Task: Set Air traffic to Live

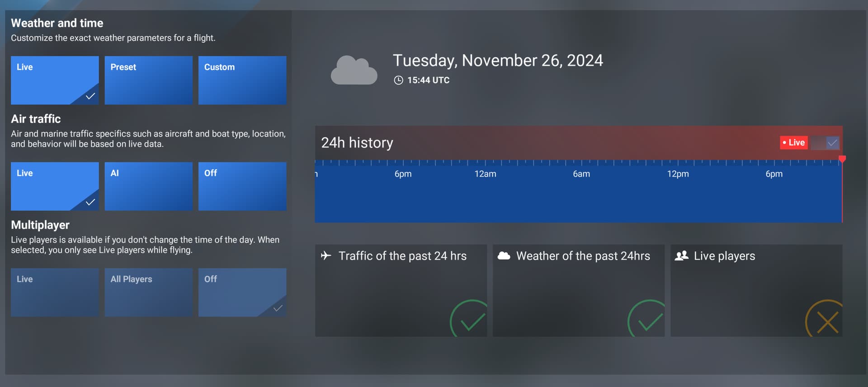Action: point(55,187)
